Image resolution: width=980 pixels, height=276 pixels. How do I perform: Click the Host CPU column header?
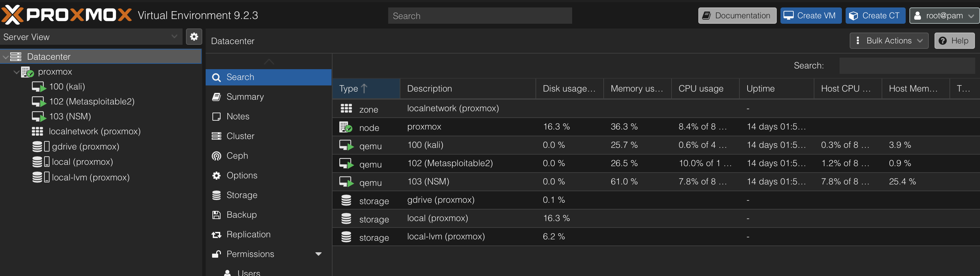[848, 88]
